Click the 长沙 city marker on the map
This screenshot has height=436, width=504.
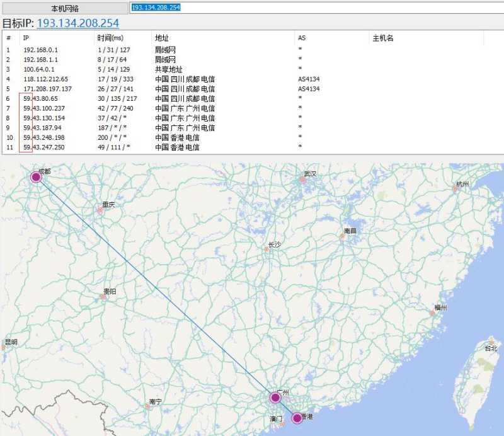[x=266, y=250]
